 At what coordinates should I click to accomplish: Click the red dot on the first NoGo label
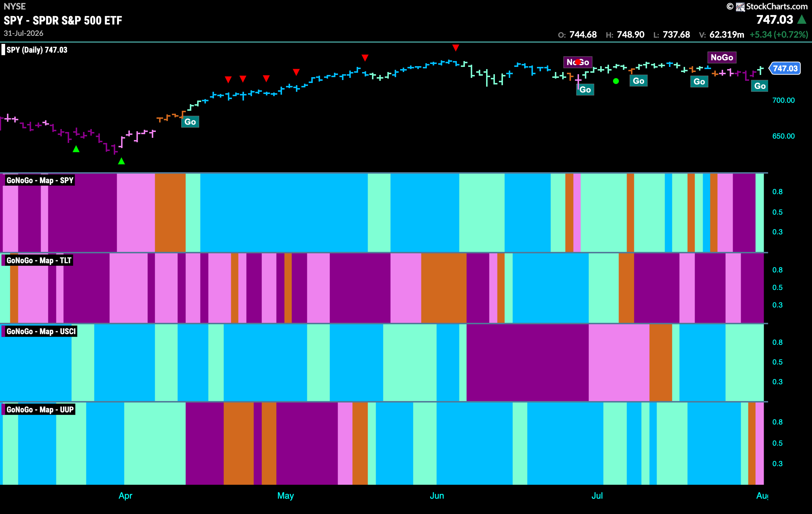coord(578,62)
